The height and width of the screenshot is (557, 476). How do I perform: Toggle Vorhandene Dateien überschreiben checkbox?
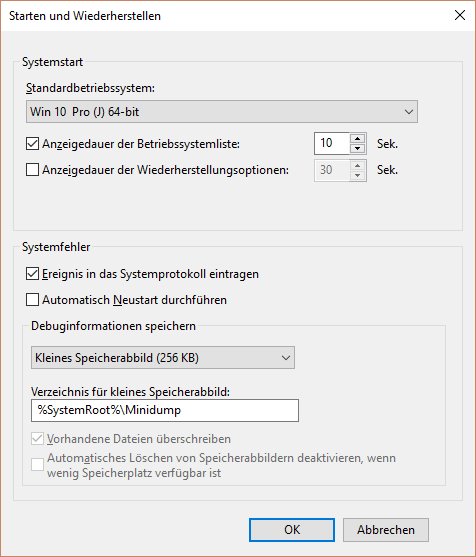coord(37,439)
